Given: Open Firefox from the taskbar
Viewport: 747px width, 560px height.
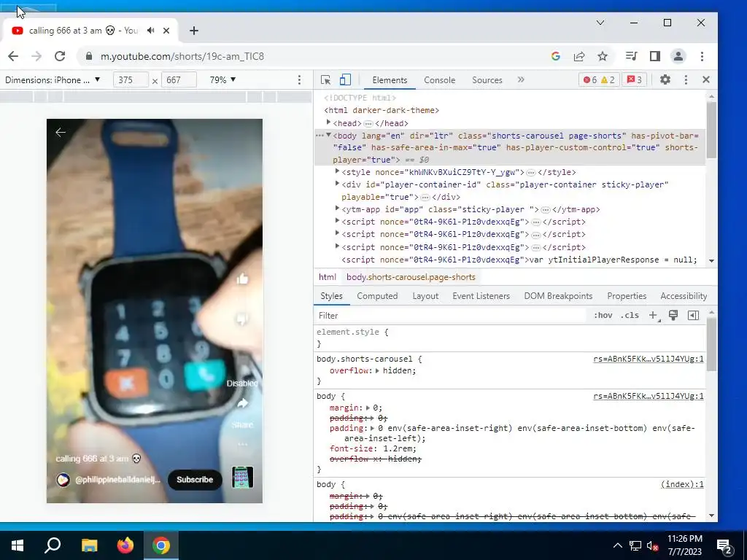Looking at the screenshot, I should (125, 545).
